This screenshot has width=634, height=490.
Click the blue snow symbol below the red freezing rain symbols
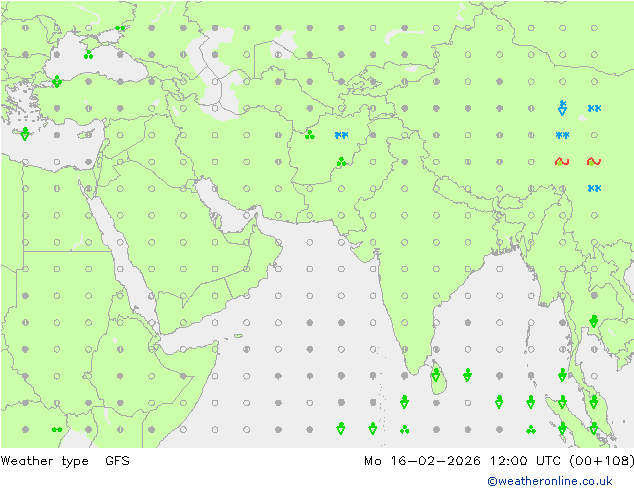pyautogui.click(x=594, y=188)
